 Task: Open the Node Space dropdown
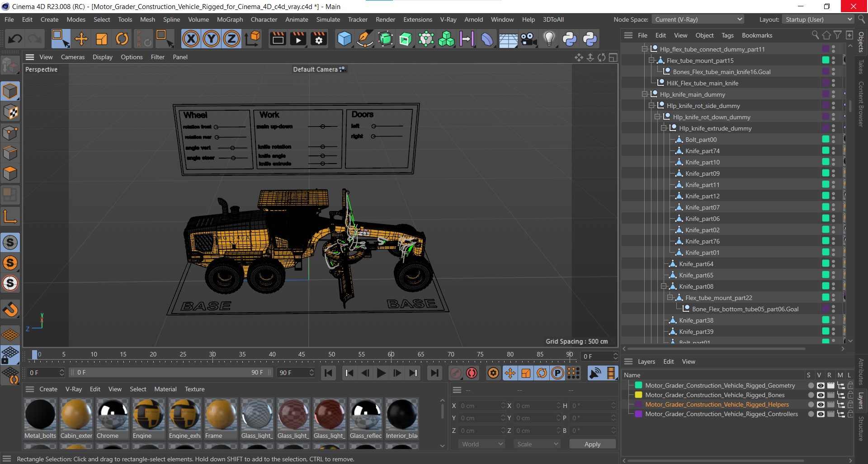click(698, 19)
